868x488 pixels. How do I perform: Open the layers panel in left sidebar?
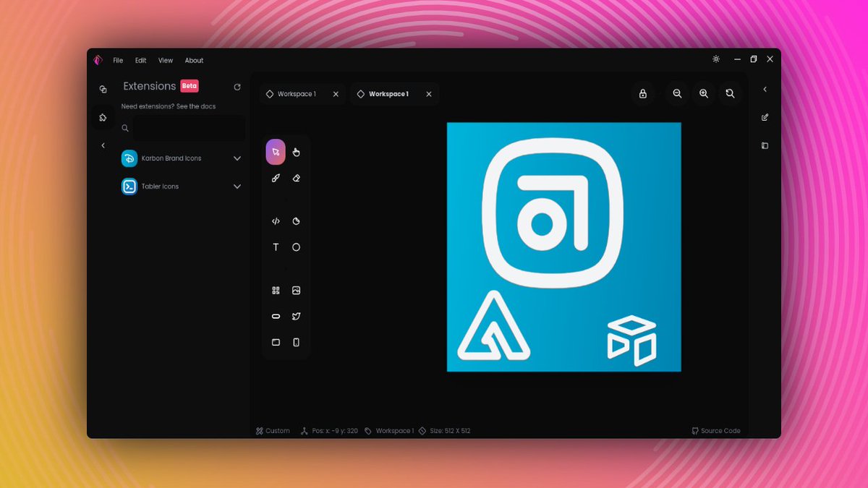click(x=103, y=89)
